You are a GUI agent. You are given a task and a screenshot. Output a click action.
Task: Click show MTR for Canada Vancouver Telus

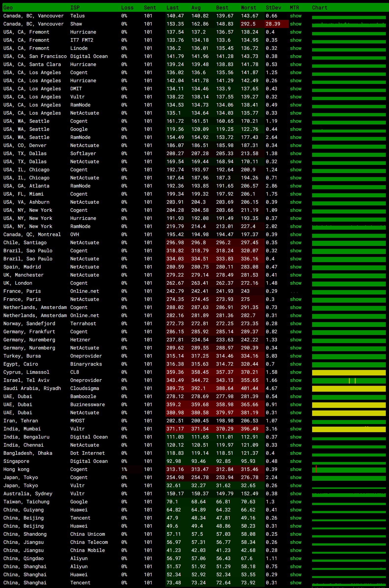point(295,16)
